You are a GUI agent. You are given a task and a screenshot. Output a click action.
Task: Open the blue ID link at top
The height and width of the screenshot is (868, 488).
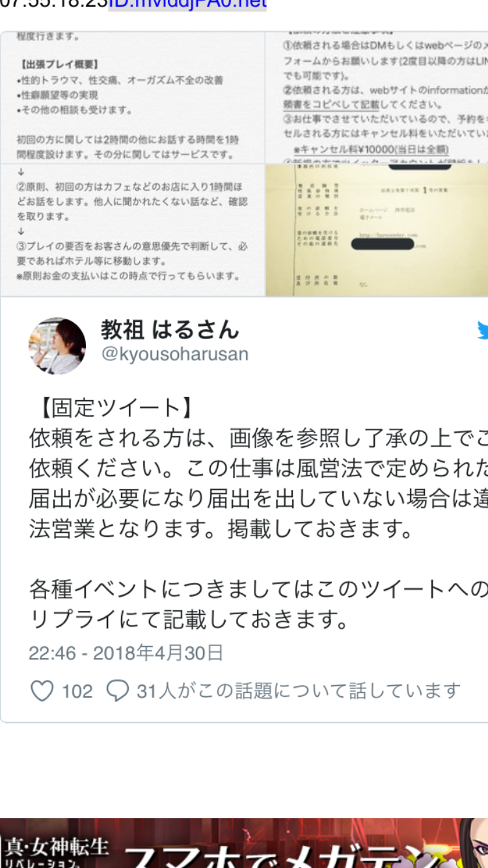pyautogui.click(x=187, y=5)
